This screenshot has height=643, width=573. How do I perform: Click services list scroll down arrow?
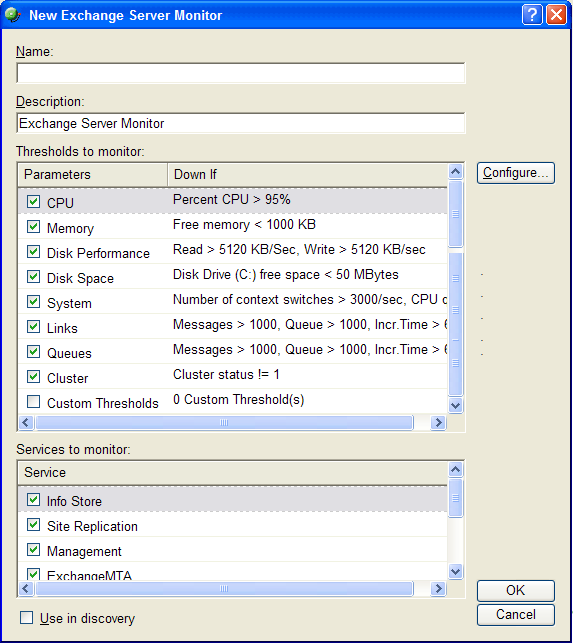455,571
